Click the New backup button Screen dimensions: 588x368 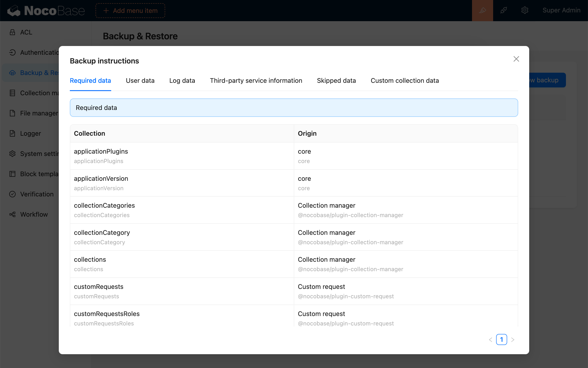547,80
